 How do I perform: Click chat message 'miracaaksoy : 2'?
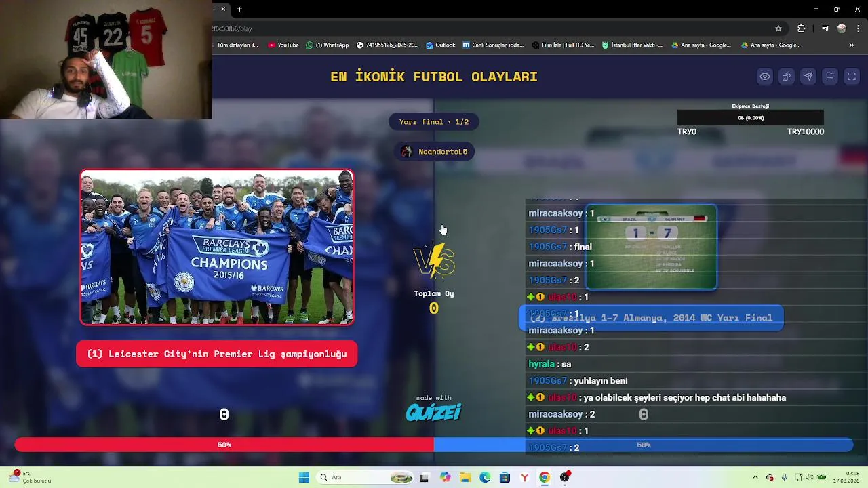tap(561, 414)
